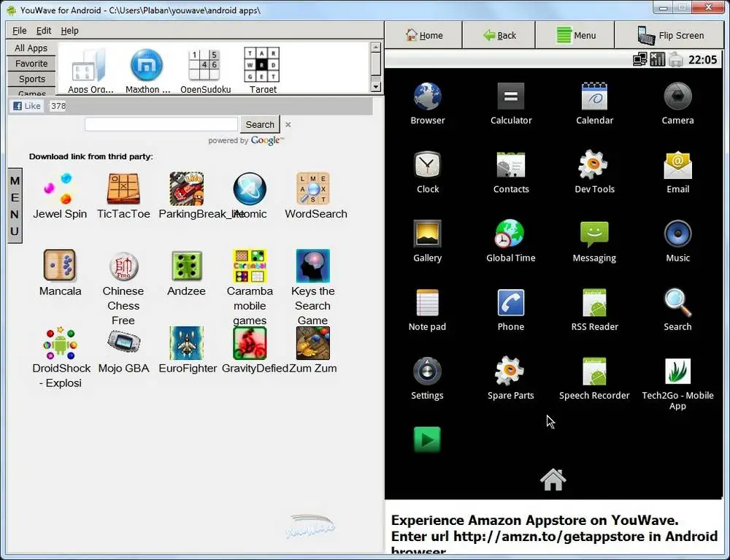Open the Messaging app

tap(594, 234)
